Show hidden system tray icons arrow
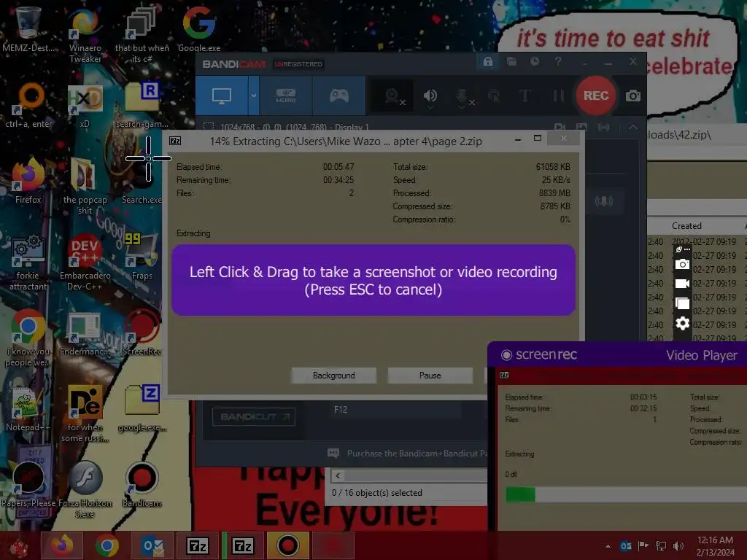 (x=608, y=546)
